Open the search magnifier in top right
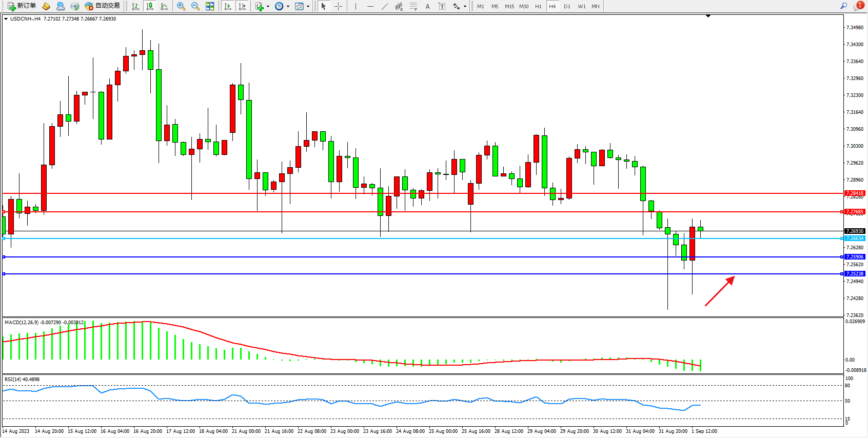Screen dimensions: 868x438 tap(843, 6)
